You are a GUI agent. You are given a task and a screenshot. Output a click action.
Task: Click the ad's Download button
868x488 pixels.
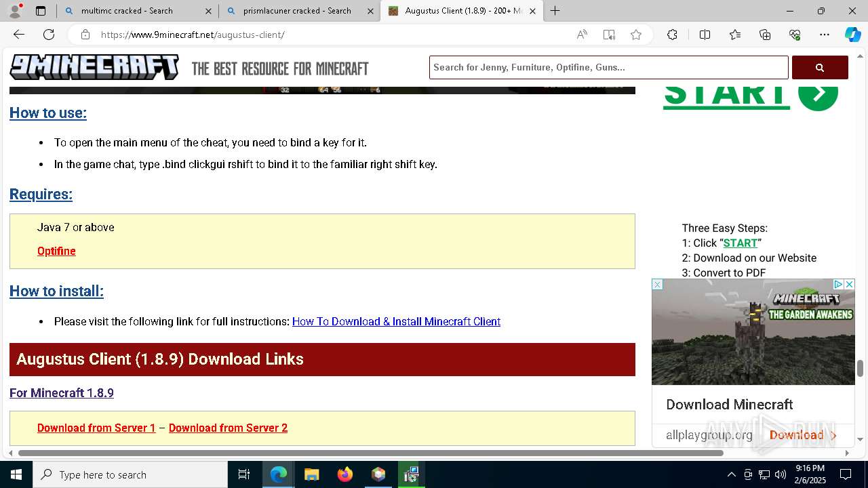(803, 435)
